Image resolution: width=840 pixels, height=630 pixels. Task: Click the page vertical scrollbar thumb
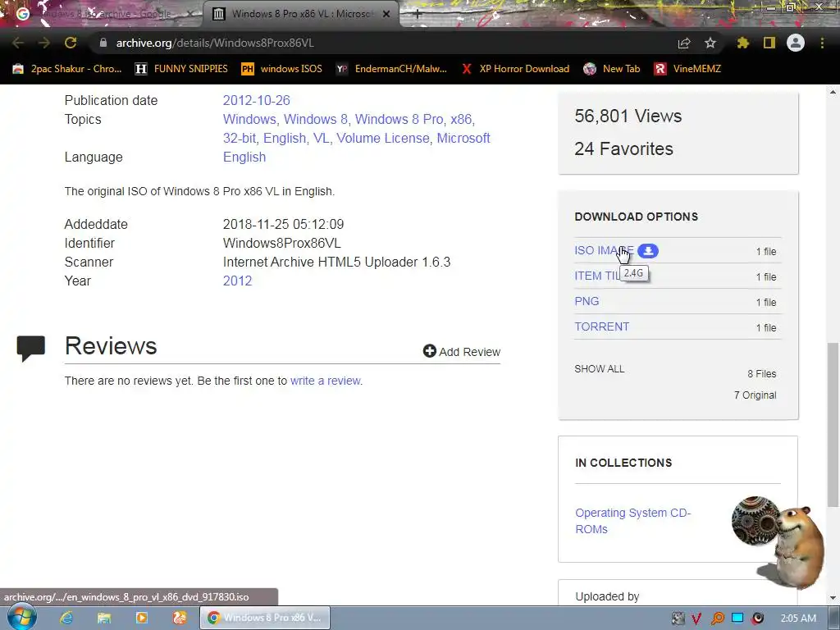(833, 425)
